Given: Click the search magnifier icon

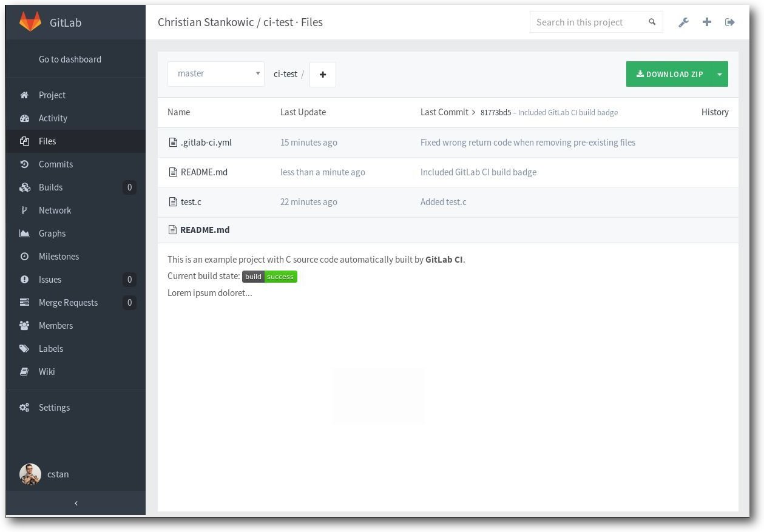Looking at the screenshot, I should [652, 22].
